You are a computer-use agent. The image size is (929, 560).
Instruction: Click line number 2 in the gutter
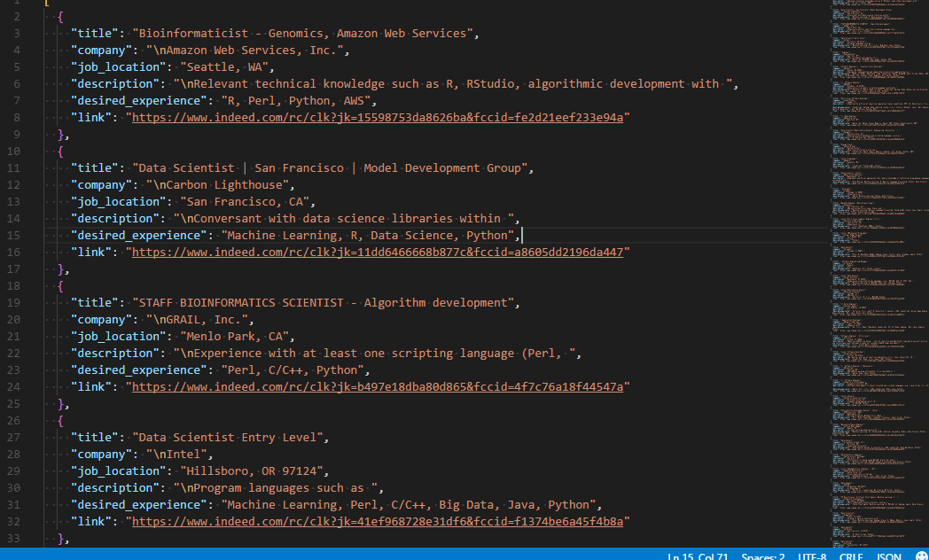coord(16,17)
